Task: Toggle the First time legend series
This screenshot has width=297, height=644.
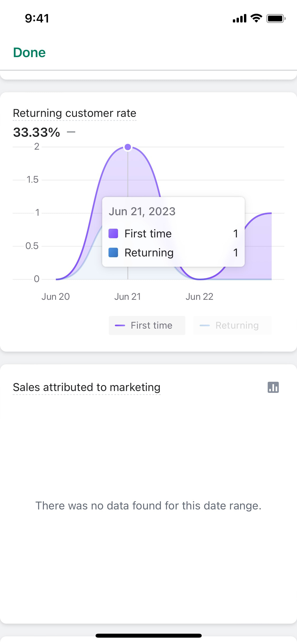Action: [x=147, y=325]
